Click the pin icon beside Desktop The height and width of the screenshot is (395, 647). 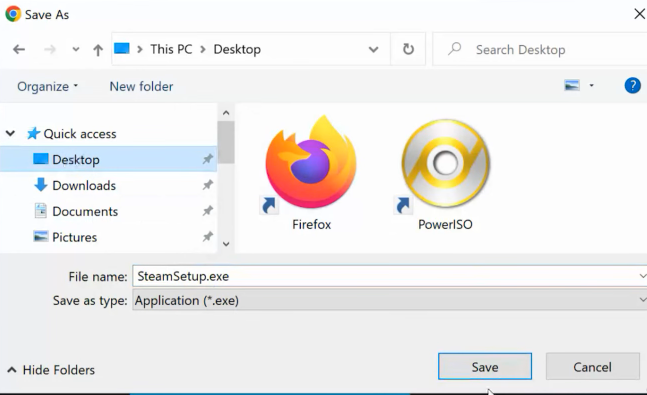(208, 159)
